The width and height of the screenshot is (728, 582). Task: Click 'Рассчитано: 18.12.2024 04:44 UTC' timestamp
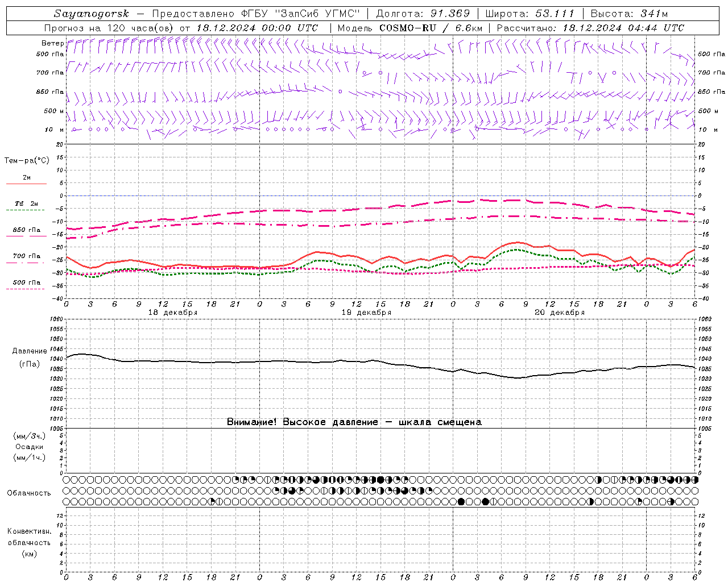coord(590,28)
